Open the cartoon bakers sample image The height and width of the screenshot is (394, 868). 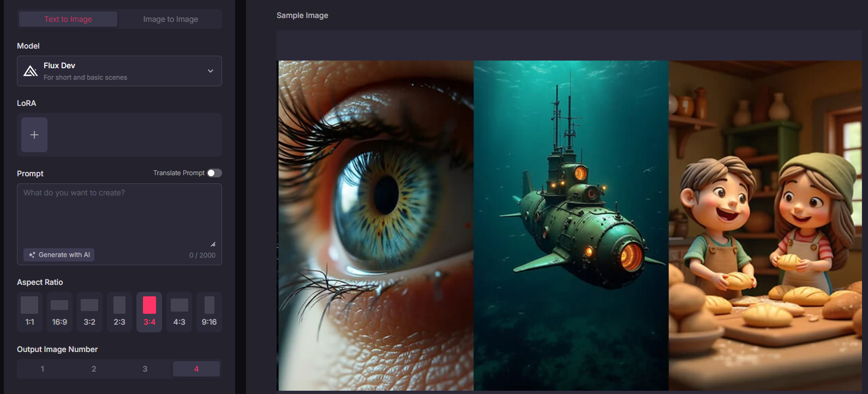(765, 225)
